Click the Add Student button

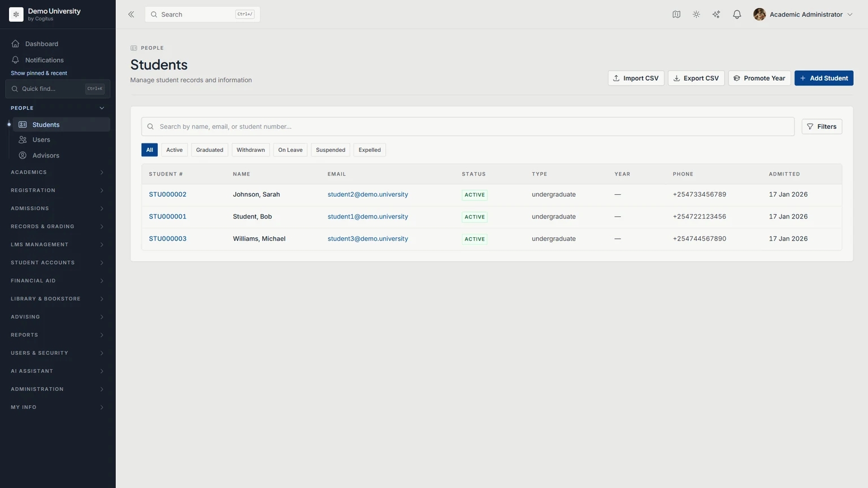[824, 79]
